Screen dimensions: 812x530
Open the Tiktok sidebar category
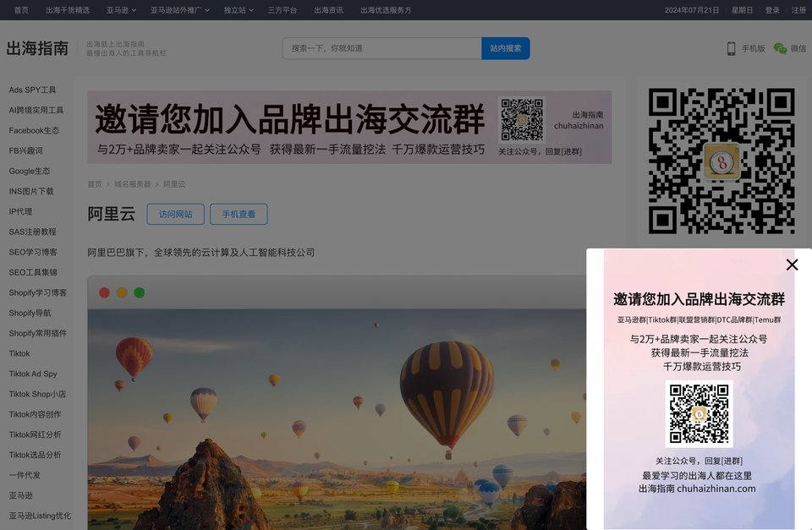coord(19,353)
